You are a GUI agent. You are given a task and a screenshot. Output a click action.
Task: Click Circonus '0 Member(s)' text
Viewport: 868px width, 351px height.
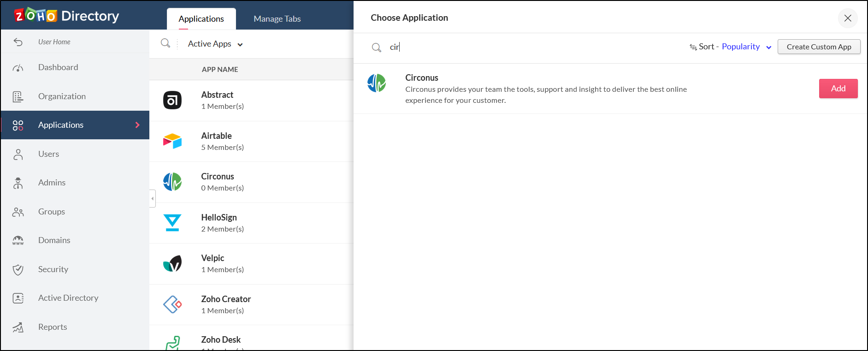point(223,188)
